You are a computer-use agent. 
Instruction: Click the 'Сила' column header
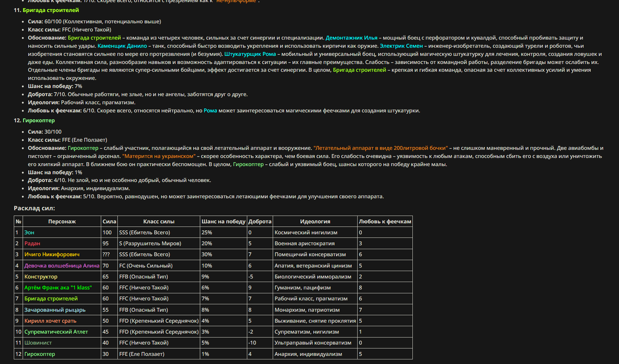click(x=109, y=222)
